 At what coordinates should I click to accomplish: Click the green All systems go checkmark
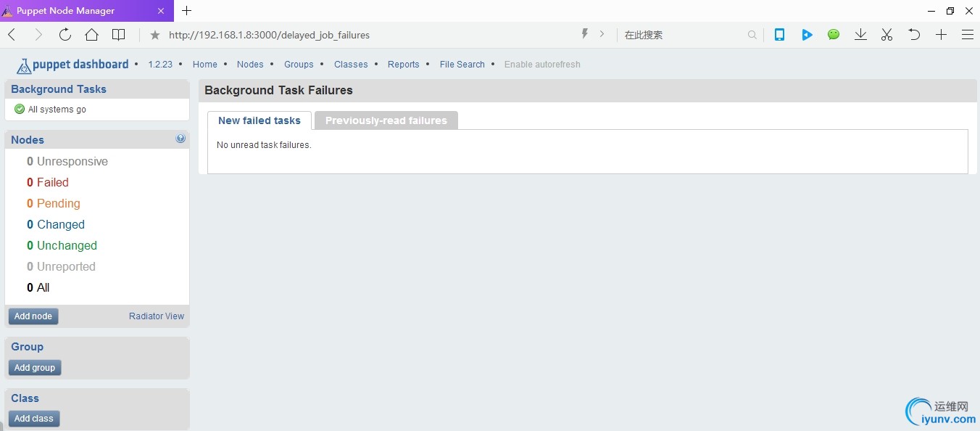(x=20, y=109)
